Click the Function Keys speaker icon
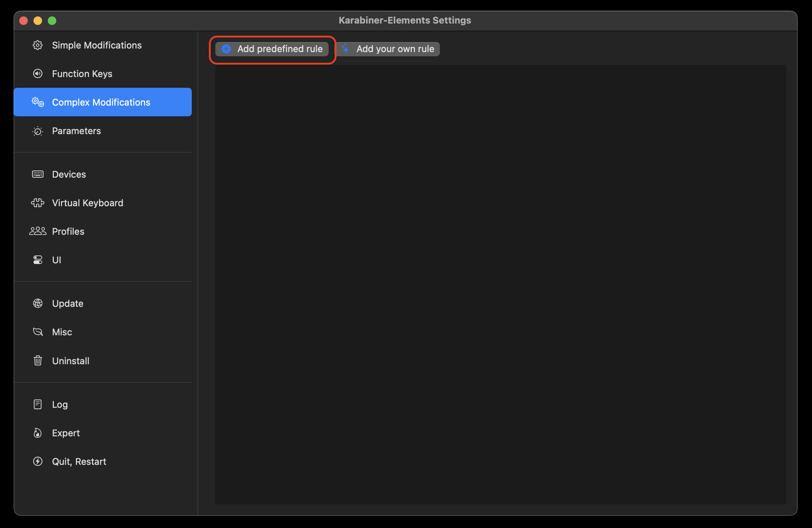The height and width of the screenshot is (528, 812). [38, 74]
